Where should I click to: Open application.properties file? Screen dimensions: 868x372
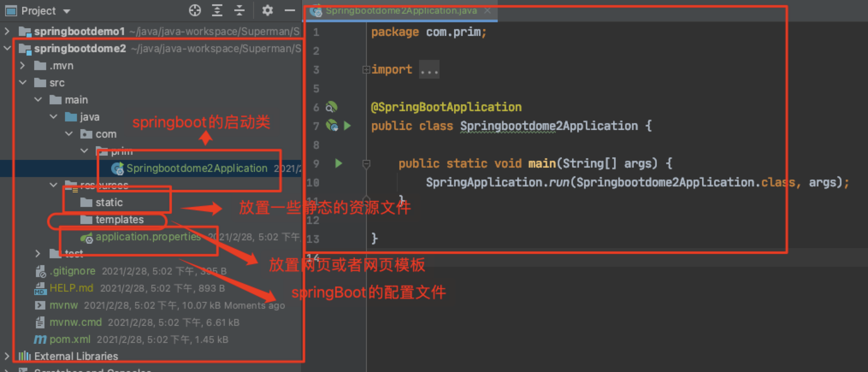click(148, 236)
